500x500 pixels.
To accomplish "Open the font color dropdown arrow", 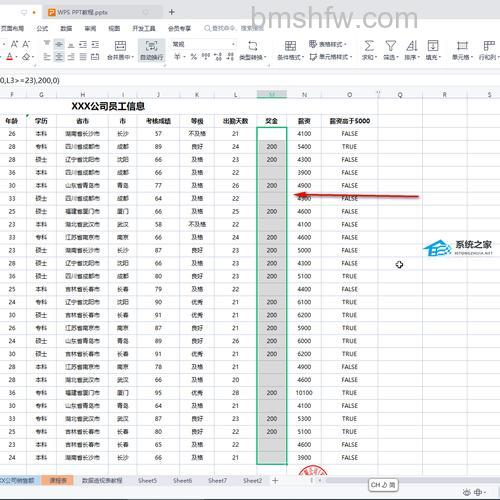I will tap(15, 57).
